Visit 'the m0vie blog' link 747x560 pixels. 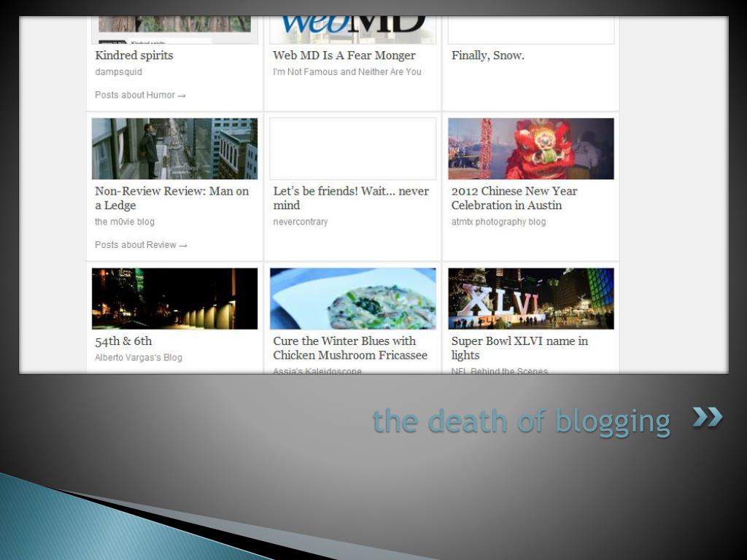pyautogui.click(x=125, y=222)
